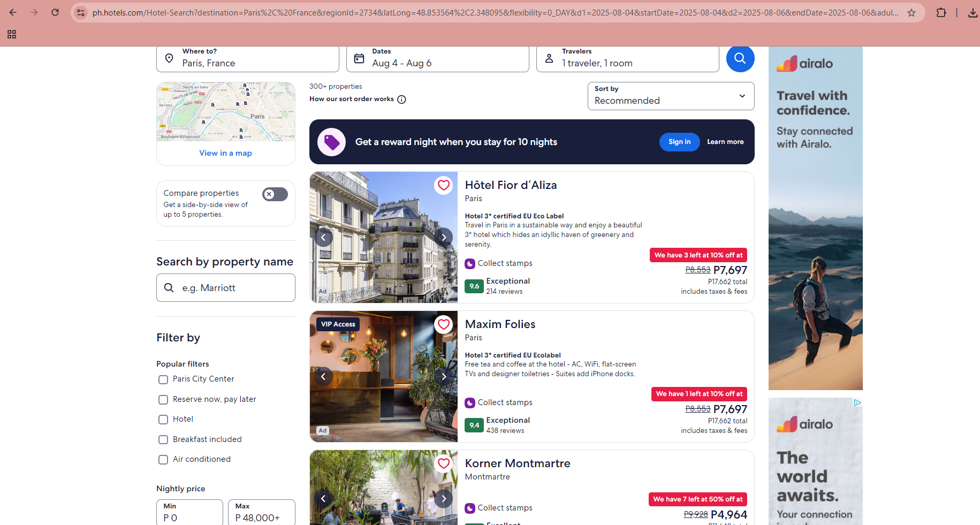Click the AdChoices icon on airalo ad
The width and height of the screenshot is (980, 525).
coord(857,402)
